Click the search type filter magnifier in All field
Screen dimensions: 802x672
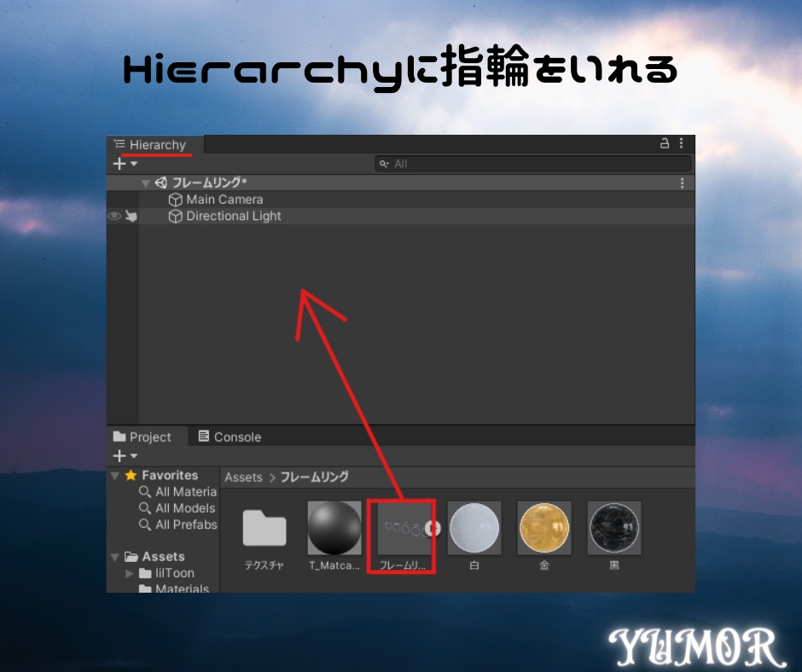(x=384, y=163)
